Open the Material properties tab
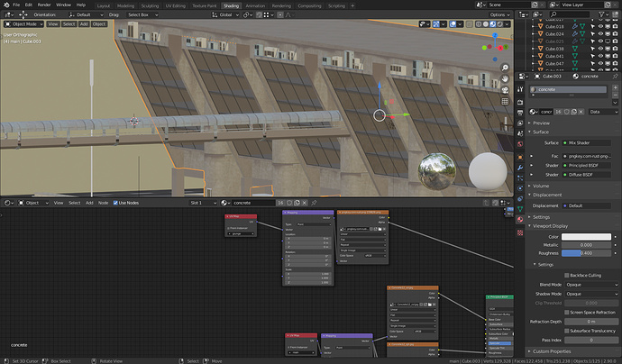 click(520, 219)
